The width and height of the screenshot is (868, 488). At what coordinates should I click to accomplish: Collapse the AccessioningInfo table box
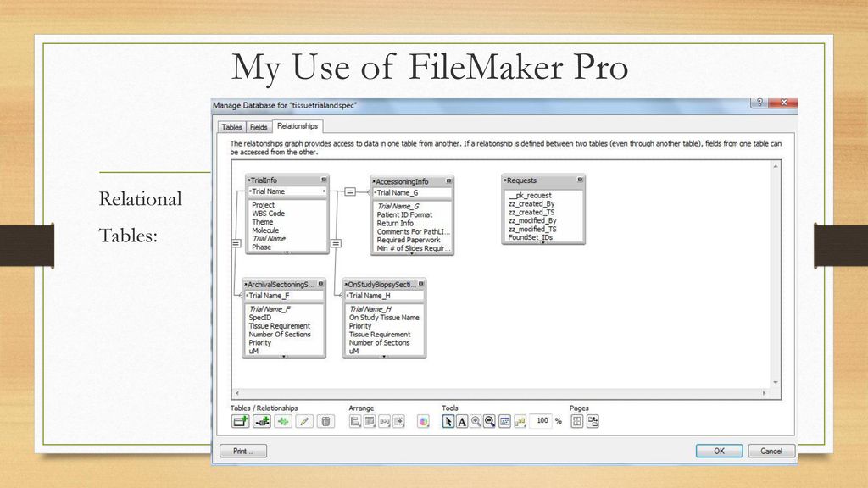click(x=448, y=181)
